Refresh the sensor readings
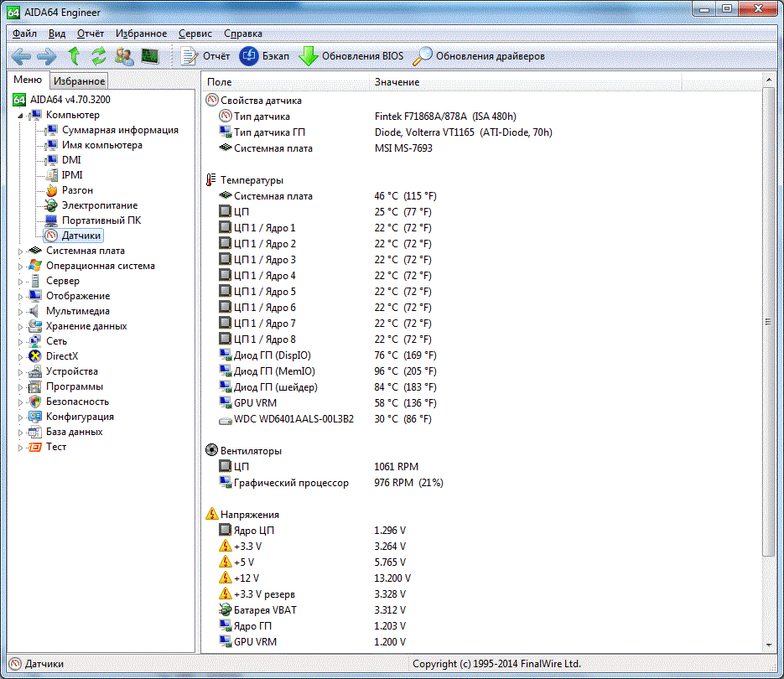Viewport: 784px width, 679px height. pyautogui.click(x=98, y=56)
